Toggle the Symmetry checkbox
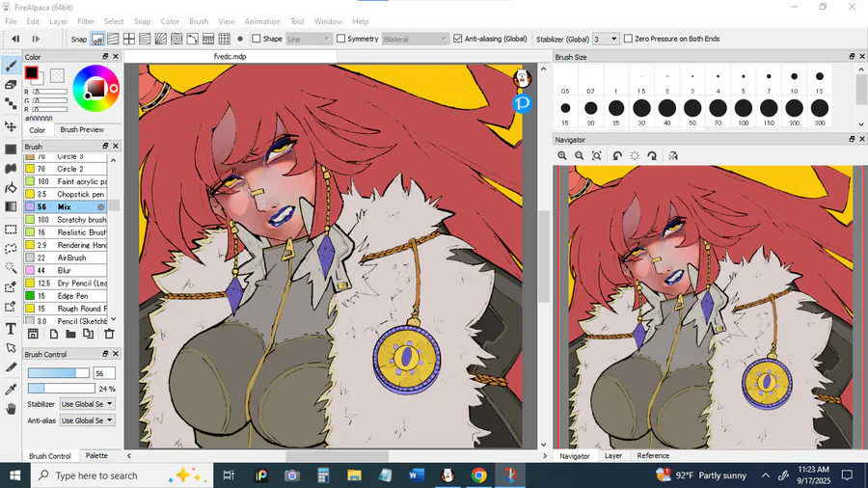This screenshot has height=488, width=868. coord(341,39)
